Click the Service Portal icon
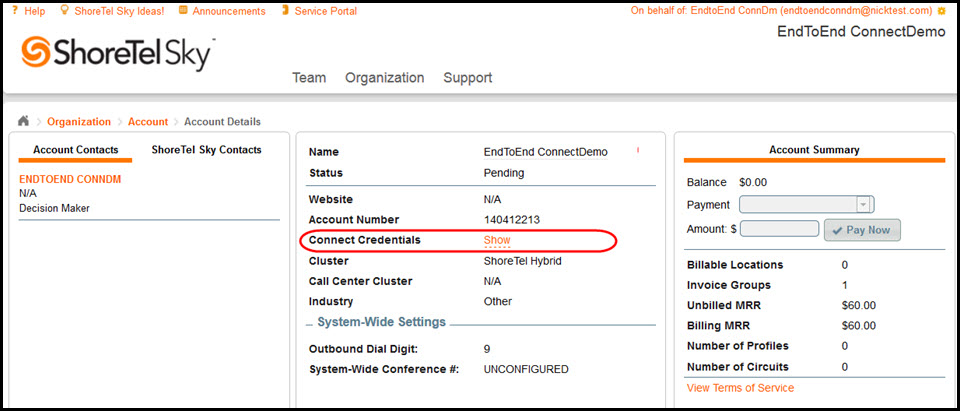960x411 pixels. (x=285, y=10)
